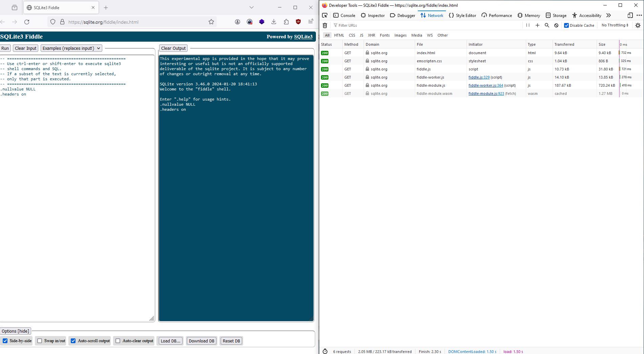Toggle responsive design mode icon
The height and width of the screenshot is (354, 644).
(630, 15)
